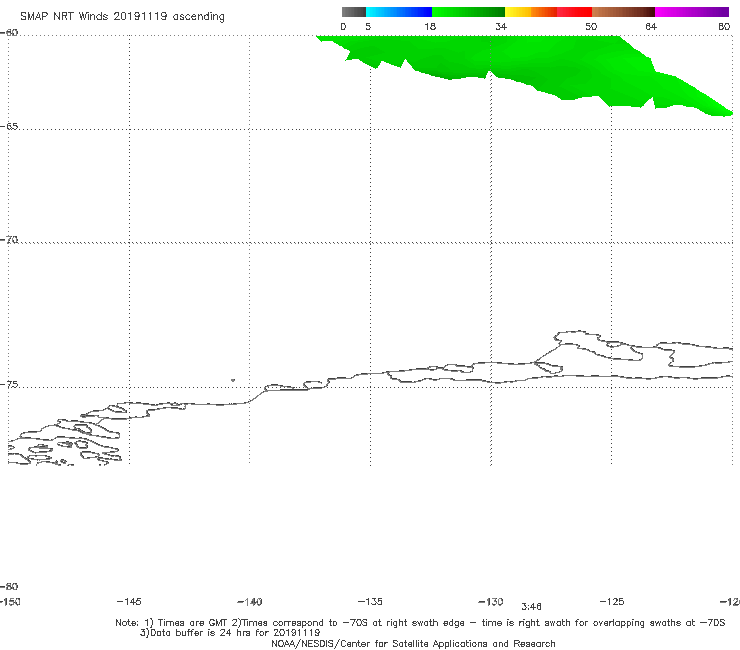
Task: Click the title 'SMAP NRT Winds 20191119 ascending'
Action: pos(122,16)
